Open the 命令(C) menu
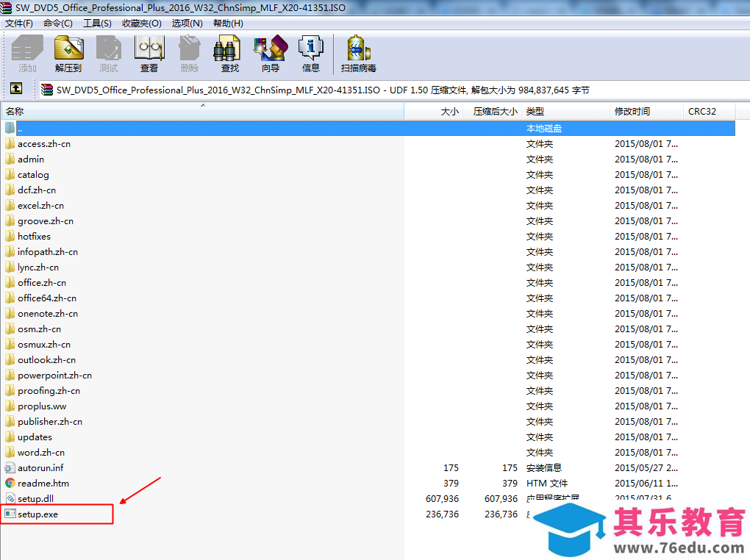Image resolution: width=750 pixels, height=560 pixels. click(58, 24)
